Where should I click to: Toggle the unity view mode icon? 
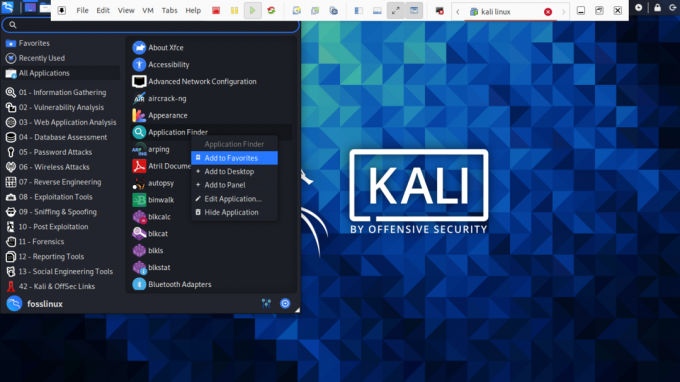point(414,10)
